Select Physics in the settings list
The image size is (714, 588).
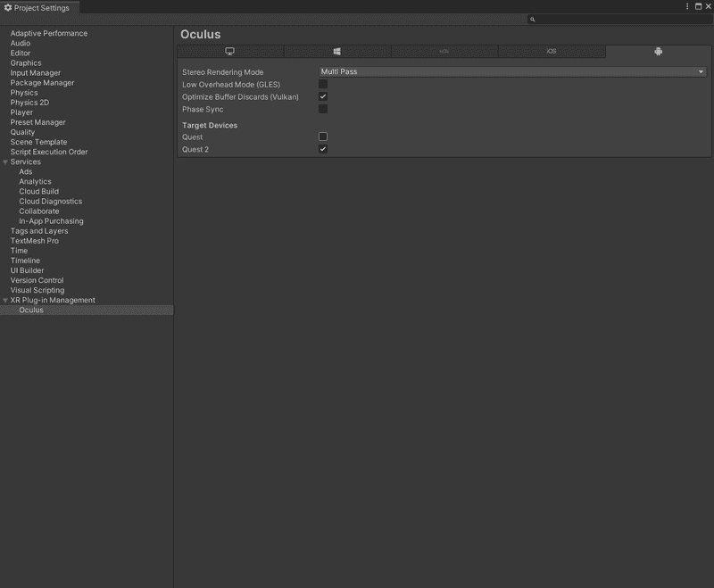24,93
